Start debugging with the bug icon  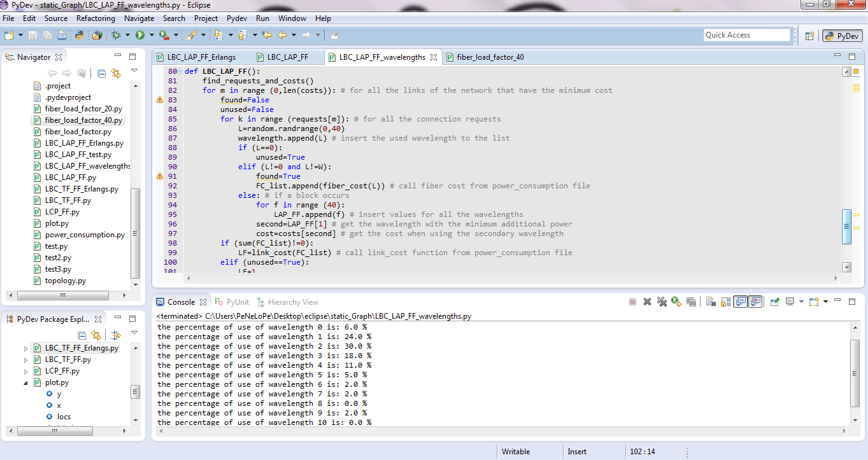116,35
